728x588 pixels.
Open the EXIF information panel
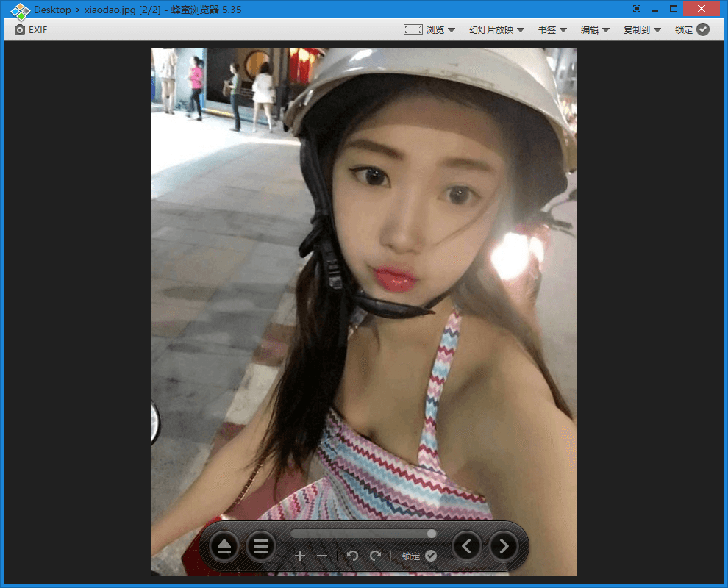click(29, 29)
